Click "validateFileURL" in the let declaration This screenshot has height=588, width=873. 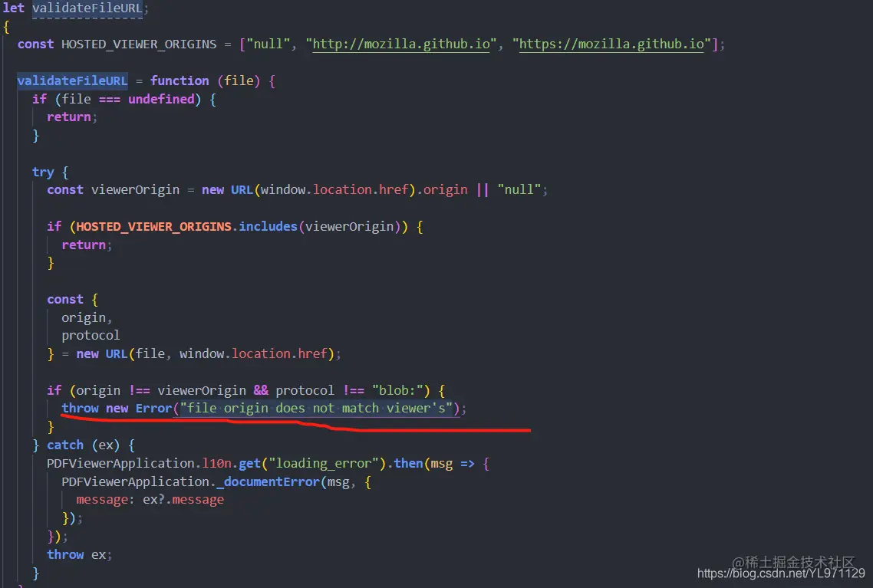pyautogui.click(x=87, y=8)
